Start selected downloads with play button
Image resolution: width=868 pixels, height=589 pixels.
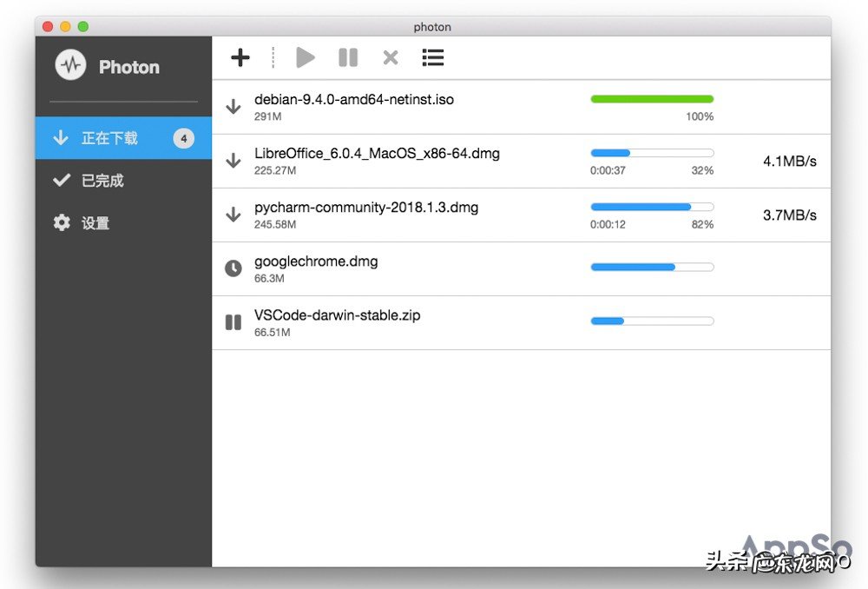point(305,57)
